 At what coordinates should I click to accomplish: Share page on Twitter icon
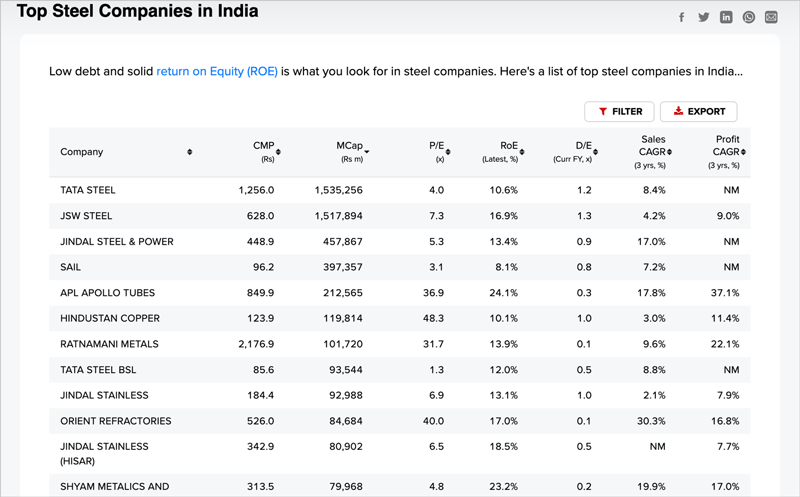[704, 17]
